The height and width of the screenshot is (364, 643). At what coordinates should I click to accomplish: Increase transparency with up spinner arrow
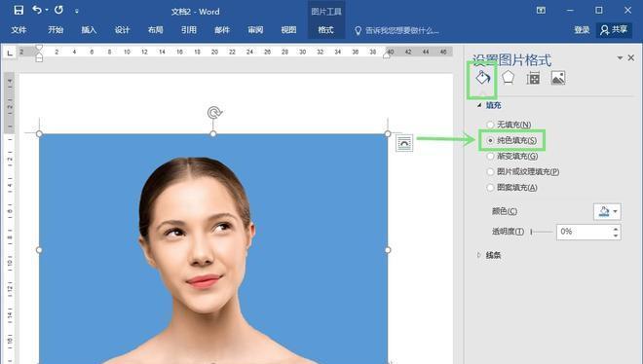click(x=616, y=229)
